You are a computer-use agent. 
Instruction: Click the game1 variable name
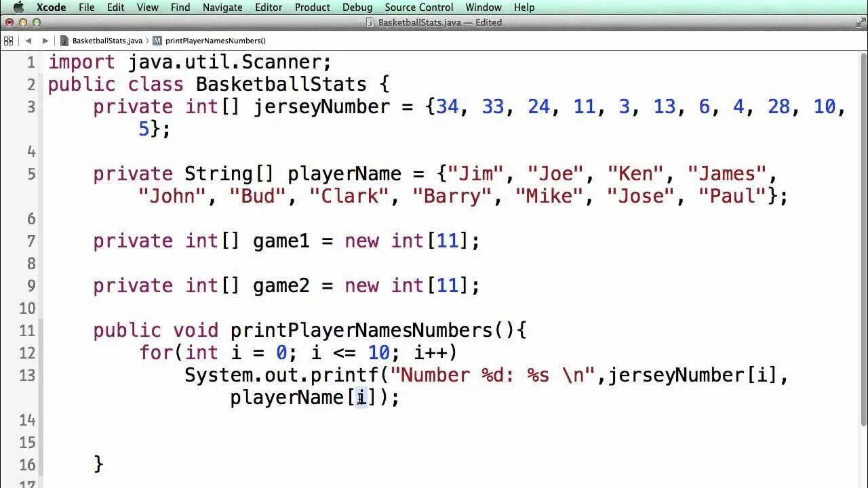coord(281,241)
